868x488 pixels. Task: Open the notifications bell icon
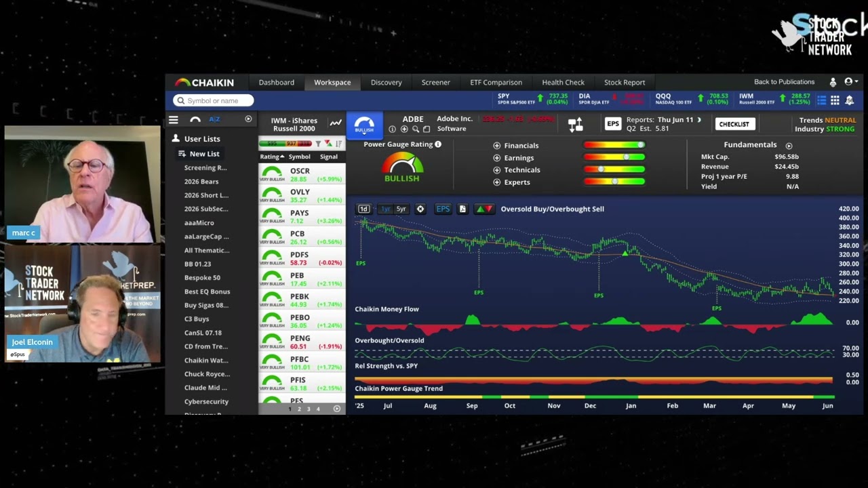(849, 100)
